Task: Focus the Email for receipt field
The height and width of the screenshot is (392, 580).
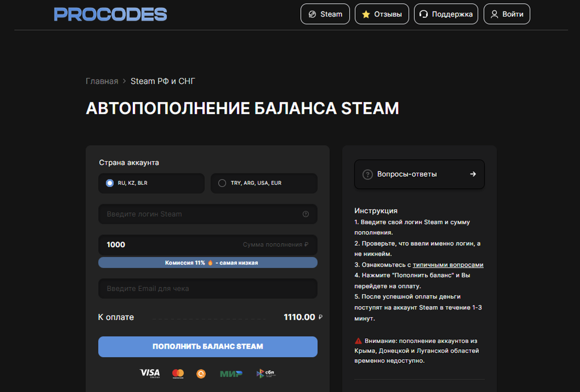Action: [x=208, y=289]
